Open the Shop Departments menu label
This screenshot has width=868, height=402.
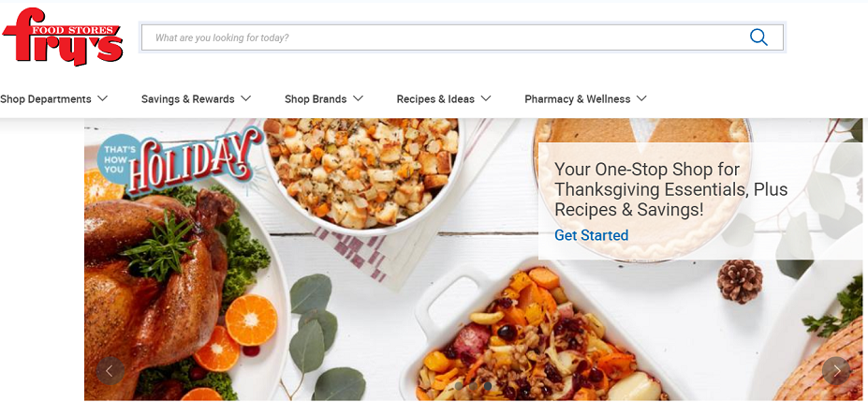[x=45, y=99]
